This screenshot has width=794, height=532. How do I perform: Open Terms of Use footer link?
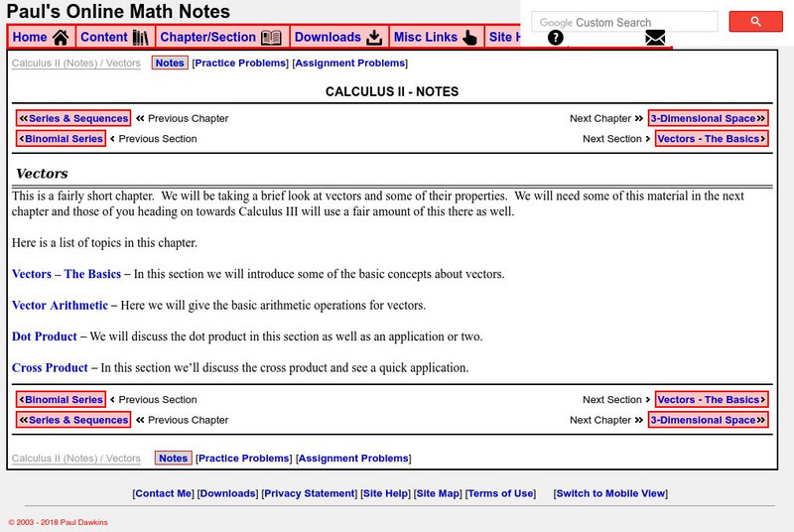tap(500, 493)
